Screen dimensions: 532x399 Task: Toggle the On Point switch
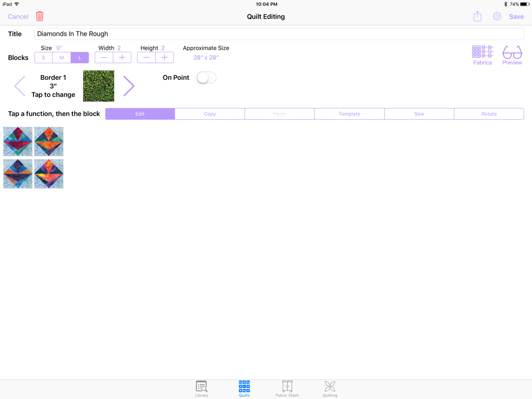206,78
